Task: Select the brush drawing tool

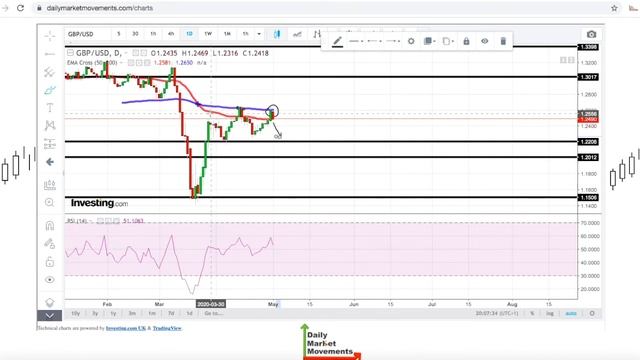Action: pos(50,90)
